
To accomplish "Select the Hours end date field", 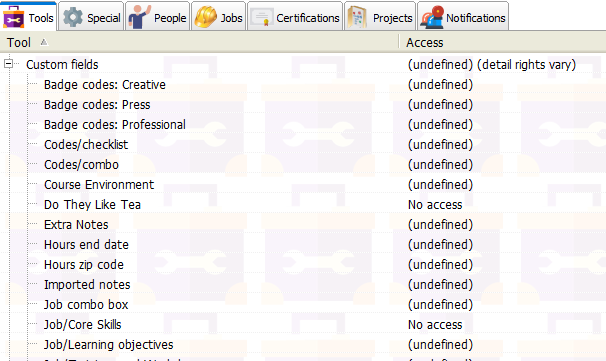I will (86, 245).
